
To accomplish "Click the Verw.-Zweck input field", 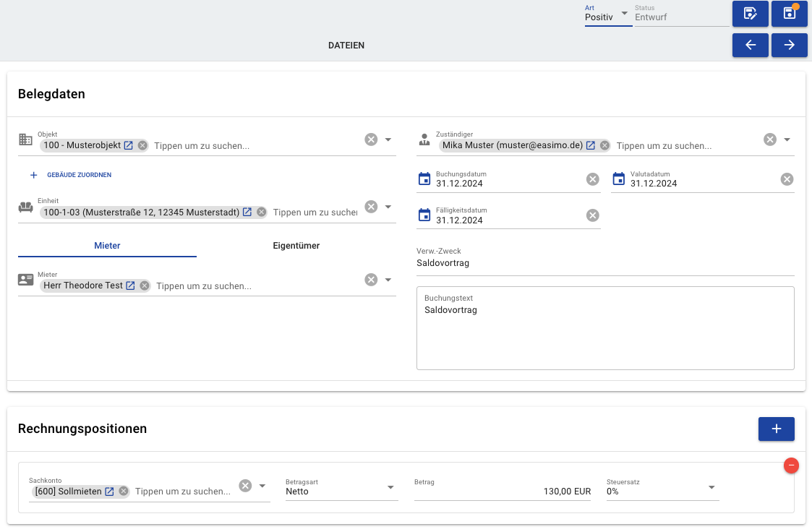I will tap(605, 263).
